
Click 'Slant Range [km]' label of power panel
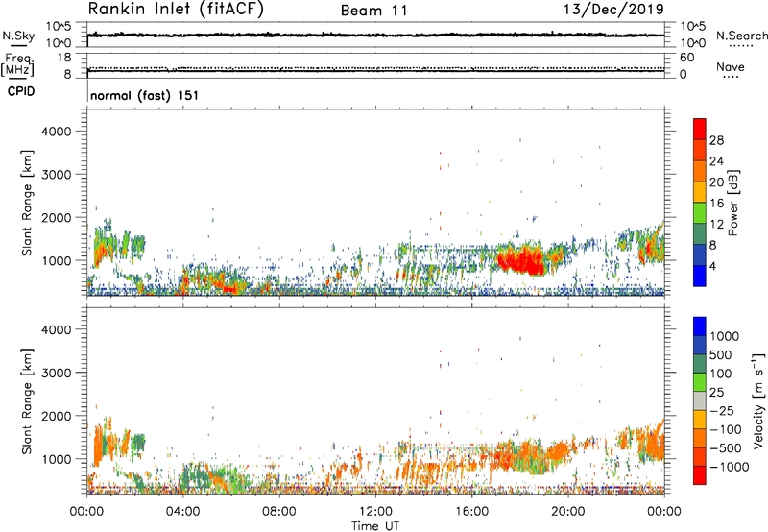27,203
